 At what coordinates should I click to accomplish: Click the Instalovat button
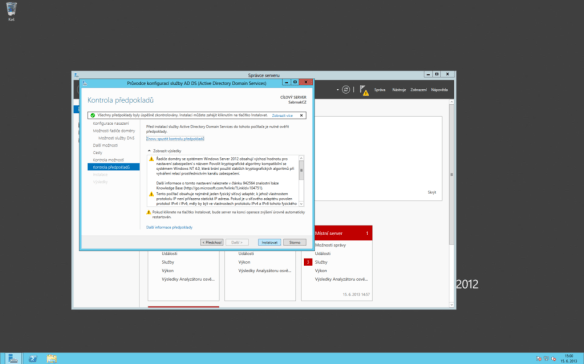(x=269, y=243)
